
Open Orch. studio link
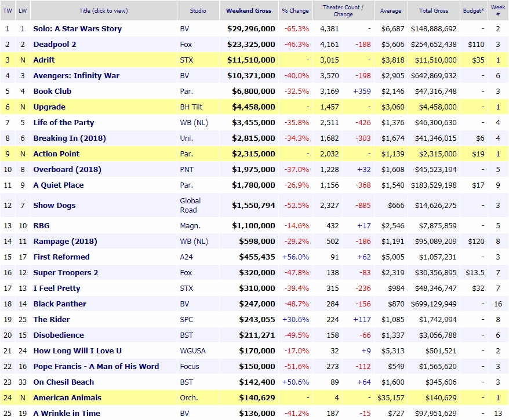(189, 397)
